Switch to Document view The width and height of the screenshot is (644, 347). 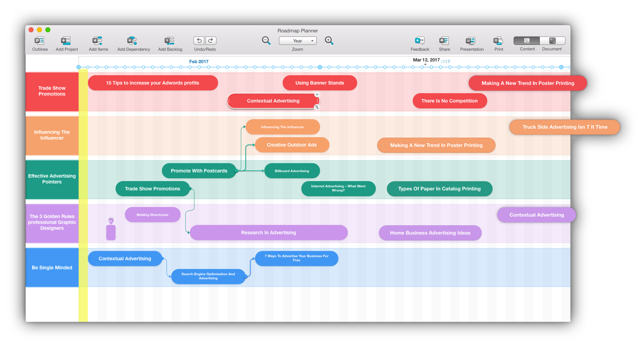click(x=553, y=41)
